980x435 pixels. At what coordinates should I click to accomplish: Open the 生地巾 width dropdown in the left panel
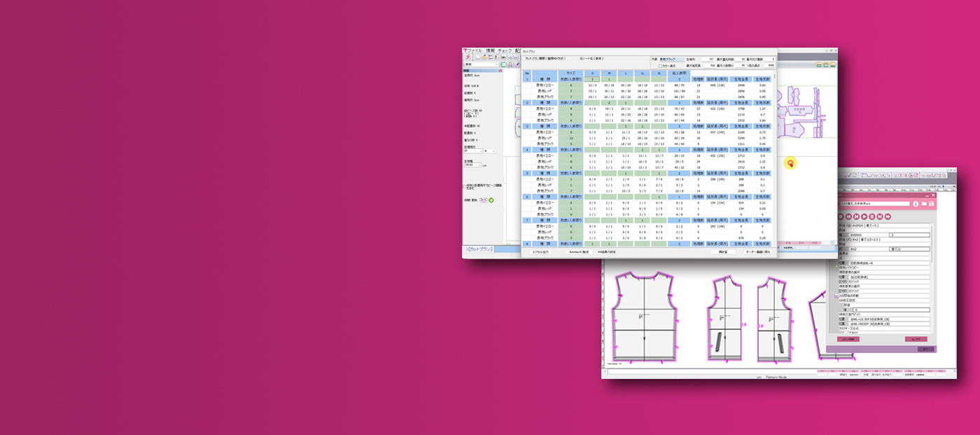pyautogui.click(x=473, y=165)
